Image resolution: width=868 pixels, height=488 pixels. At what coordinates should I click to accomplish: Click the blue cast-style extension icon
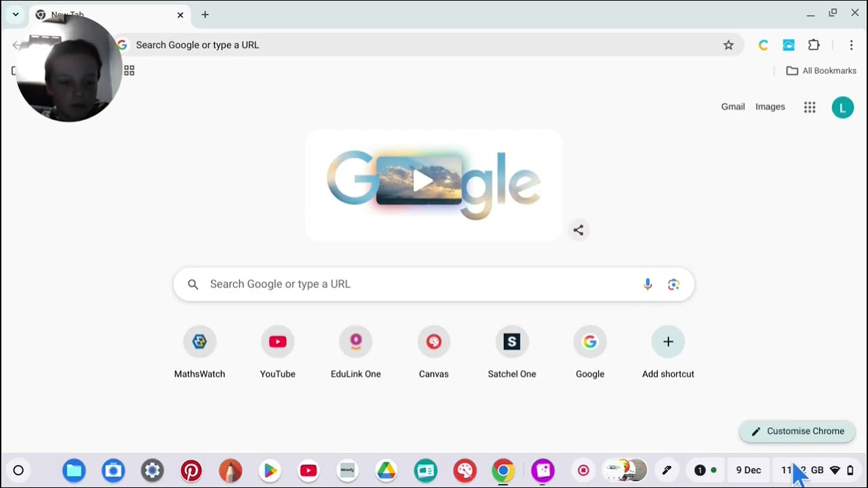click(x=789, y=45)
